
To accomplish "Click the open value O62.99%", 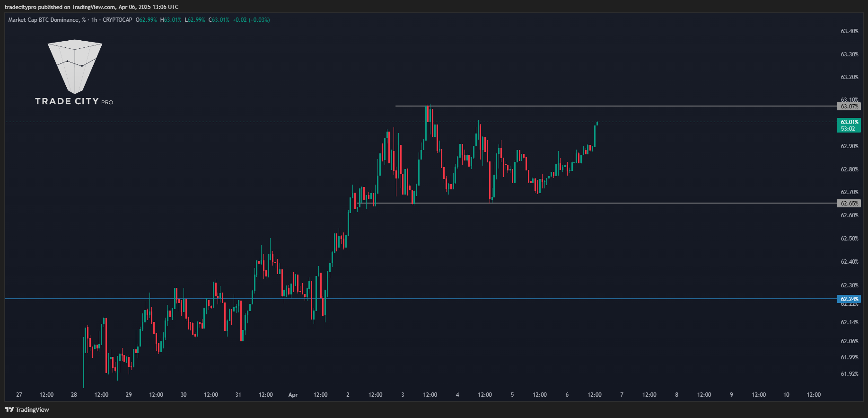I will coord(146,20).
